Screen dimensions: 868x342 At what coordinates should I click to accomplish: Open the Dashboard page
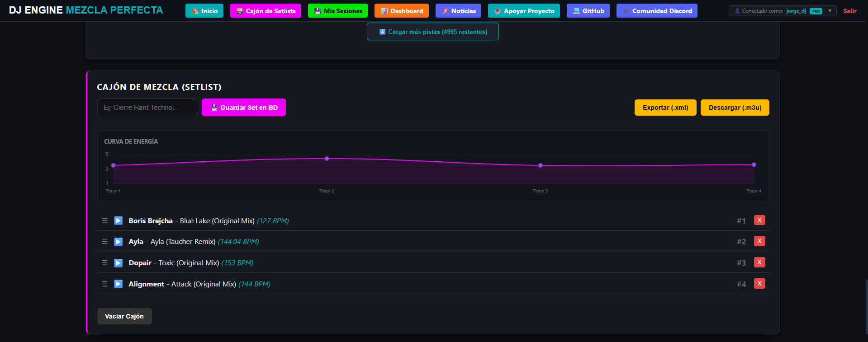402,11
